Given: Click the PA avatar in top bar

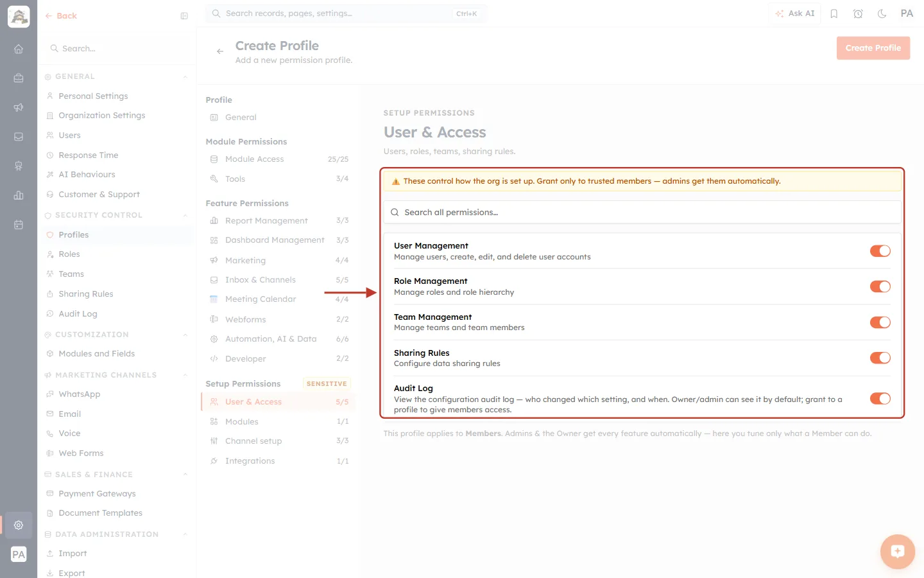Looking at the screenshot, I should 907,13.
